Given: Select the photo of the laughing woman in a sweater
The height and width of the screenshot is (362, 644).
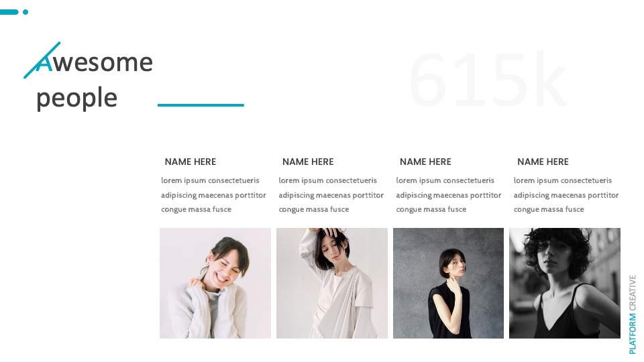Looking at the screenshot, I should (215, 283).
